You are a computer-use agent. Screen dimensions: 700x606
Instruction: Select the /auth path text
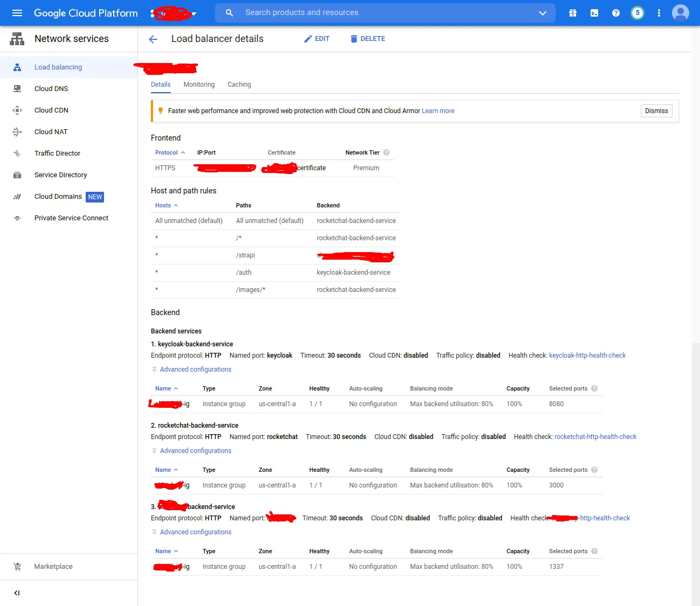(244, 273)
